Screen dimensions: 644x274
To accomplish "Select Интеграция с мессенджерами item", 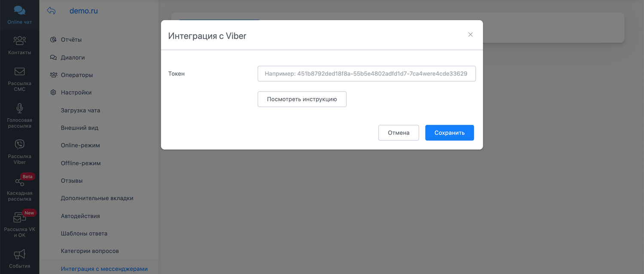I will tap(104, 269).
